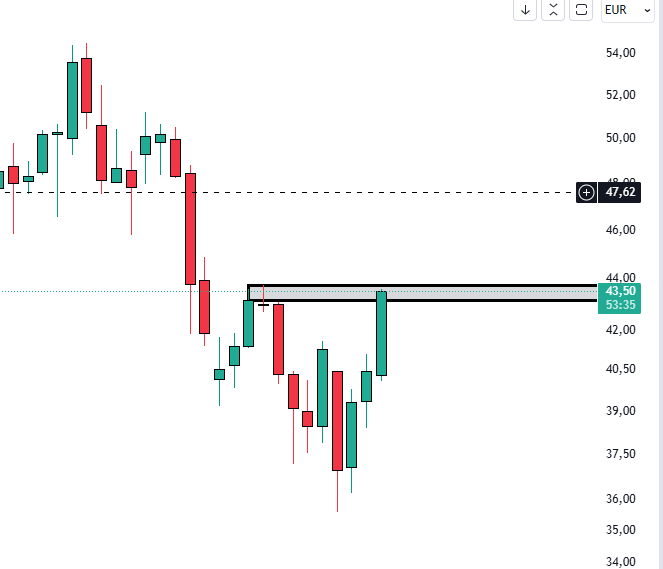663x569 pixels.
Task: Click the 34,00 label on the price axis
Action: pyautogui.click(x=621, y=561)
